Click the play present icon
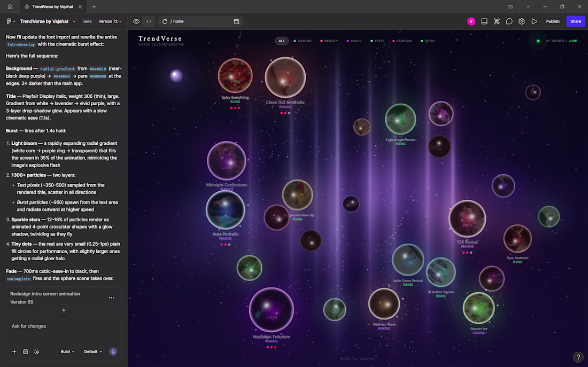Viewport: 588px width, 367px height. point(534,21)
